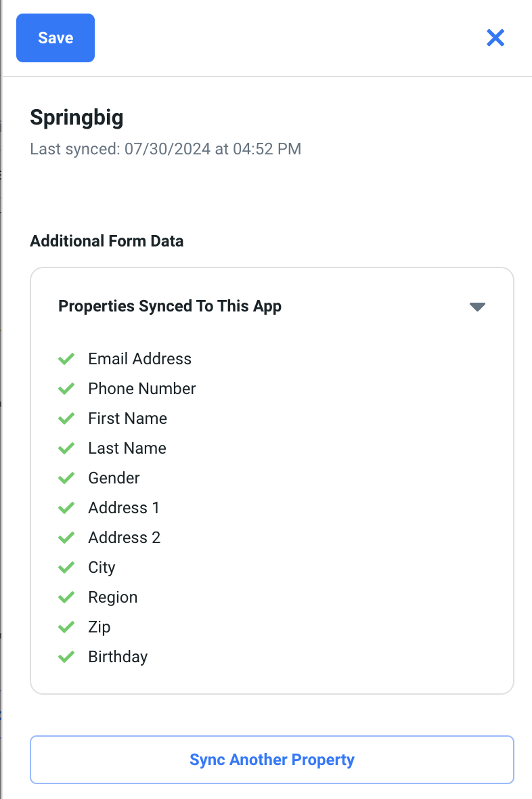The image size is (532, 799).
Task: Click the checkmark icon next to Phone Number
Action: [x=66, y=389]
